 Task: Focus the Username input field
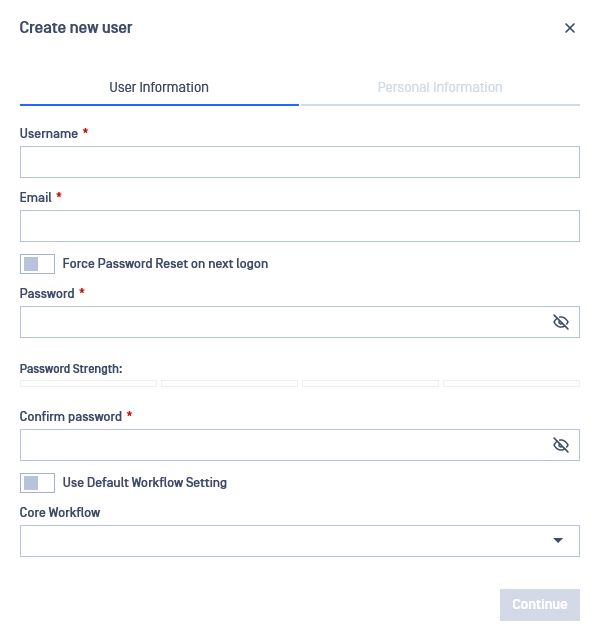point(300,162)
